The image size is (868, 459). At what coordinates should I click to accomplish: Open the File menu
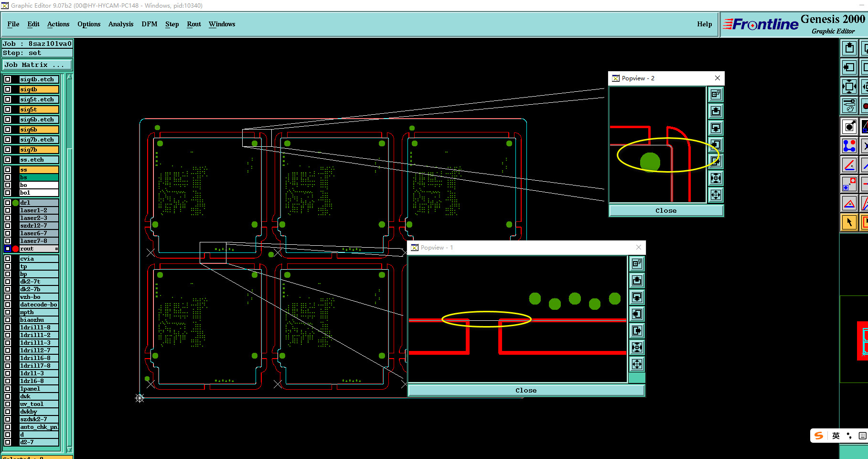(13, 24)
